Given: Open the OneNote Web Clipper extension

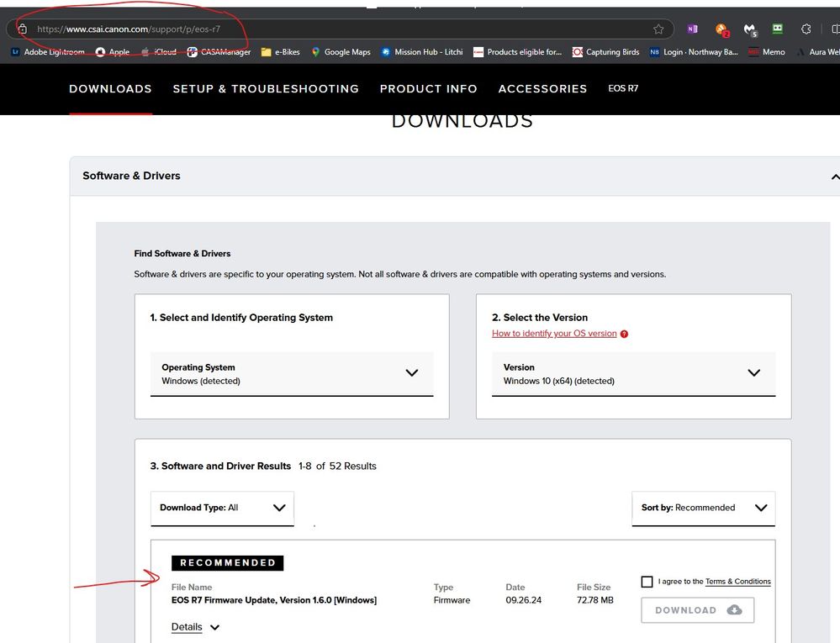Looking at the screenshot, I should (x=692, y=29).
